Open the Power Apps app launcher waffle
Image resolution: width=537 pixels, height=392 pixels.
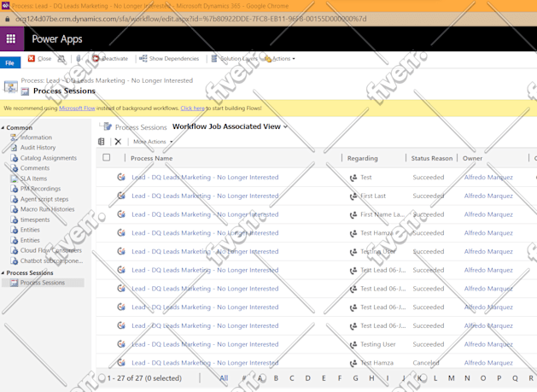[11, 38]
